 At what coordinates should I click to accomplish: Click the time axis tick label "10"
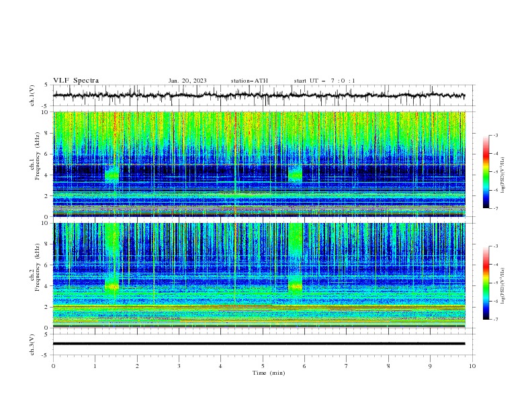[x=472, y=366]
